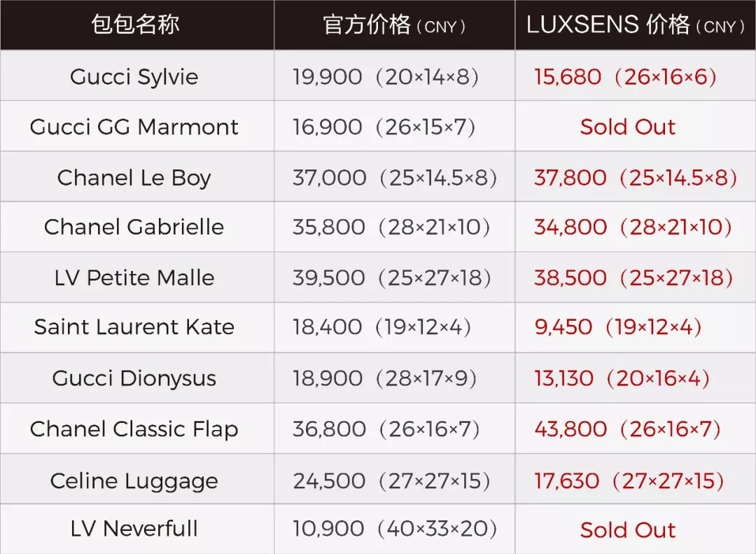Click the red 9,450 Saint Laurent price
Screen dimensions: 756x554
[x=563, y=327]
